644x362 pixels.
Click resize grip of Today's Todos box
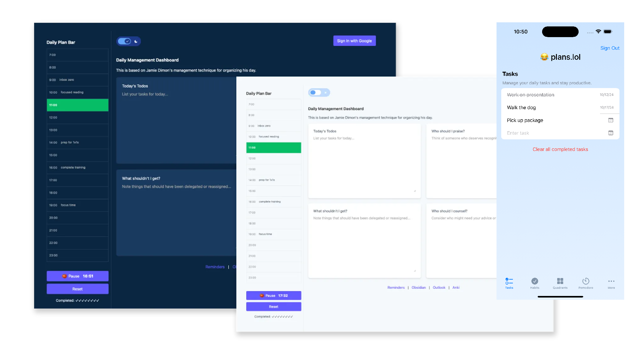coord(415,191)
